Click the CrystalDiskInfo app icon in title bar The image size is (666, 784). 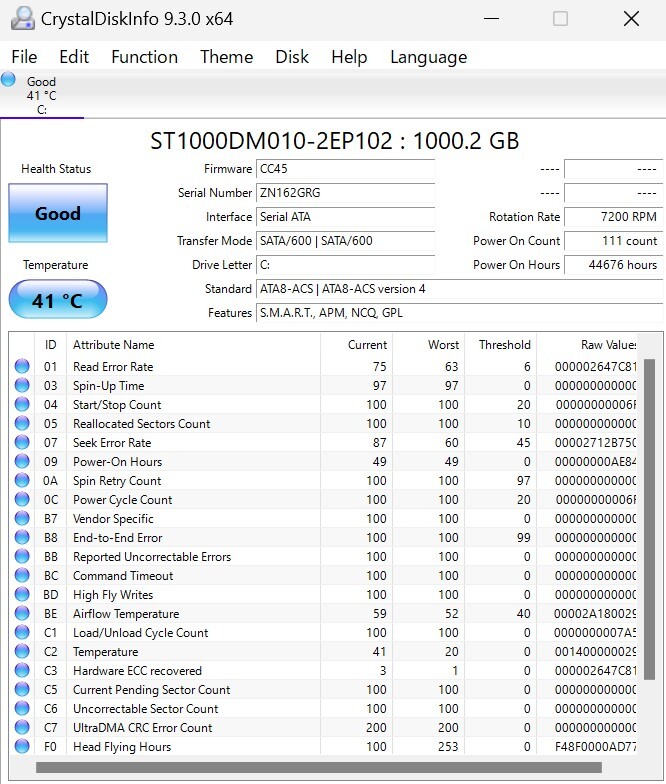(22, 18)
